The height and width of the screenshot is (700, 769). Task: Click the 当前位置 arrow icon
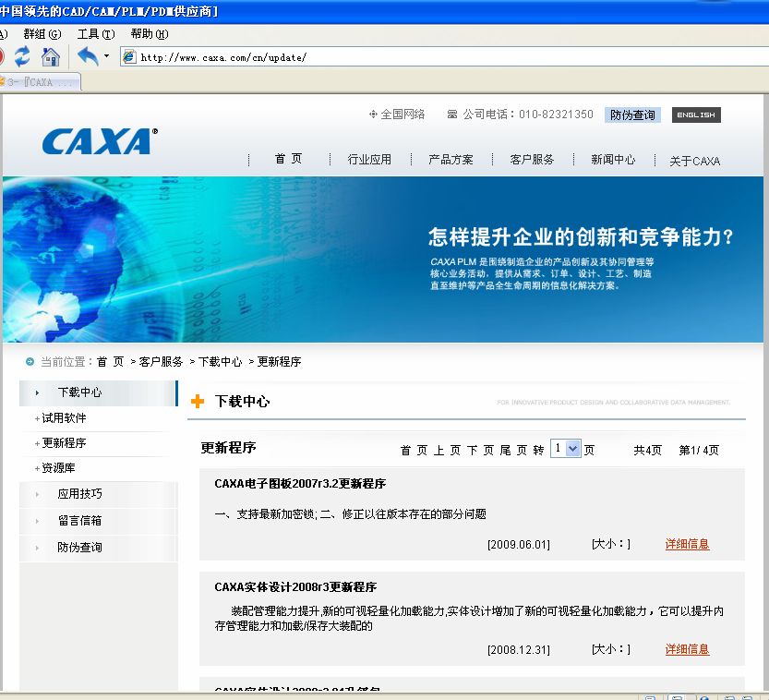(30, 361)
